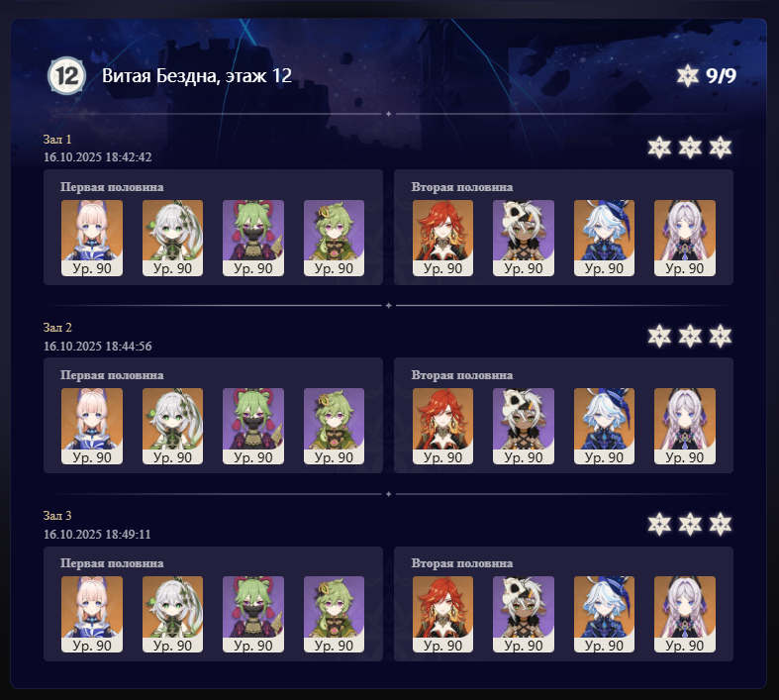
Task: Click the 9/9 star total icon
Action: (x=688, y=75)
